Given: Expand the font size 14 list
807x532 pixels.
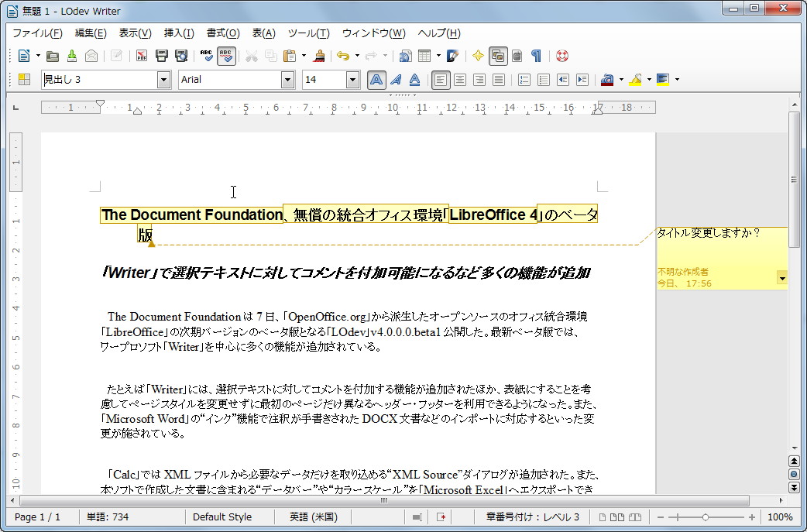Looking at the screenshot, I should 352,80.
